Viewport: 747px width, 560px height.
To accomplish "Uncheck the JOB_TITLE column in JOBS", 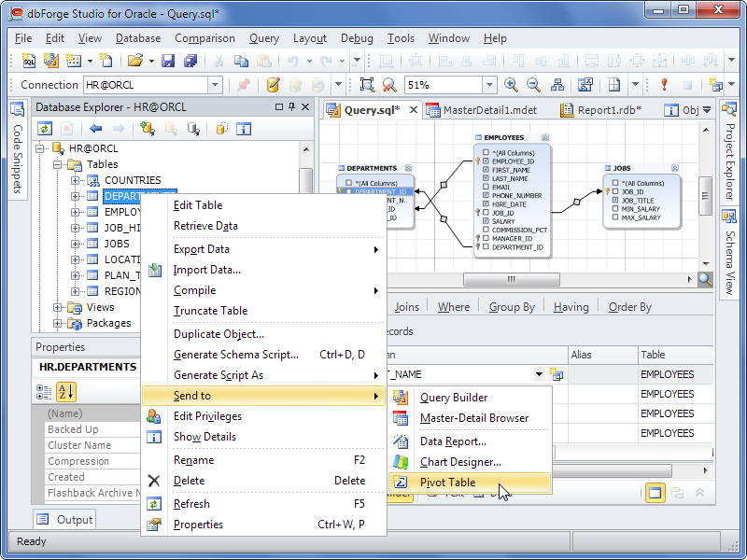I will (614, 201).
